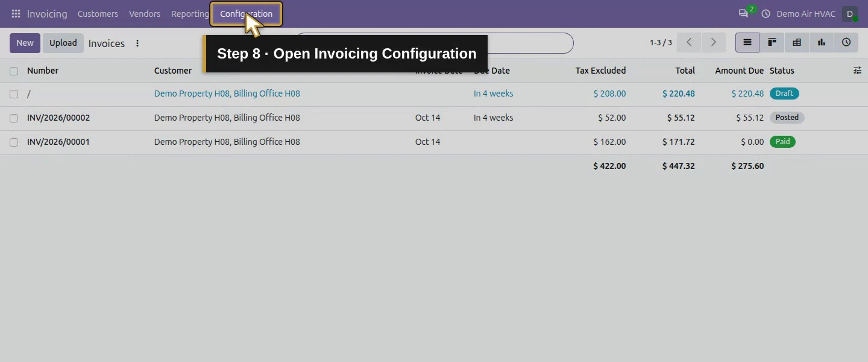Sort by the Total column header
Image resolution: width=868 pixels, height=362 pixels.
point(685,71)
